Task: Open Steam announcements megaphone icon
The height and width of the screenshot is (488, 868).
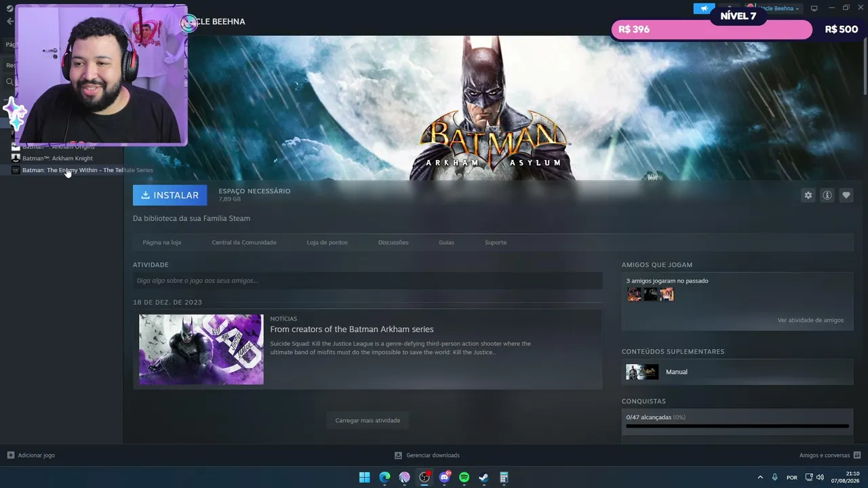Action: coord(704,8)
